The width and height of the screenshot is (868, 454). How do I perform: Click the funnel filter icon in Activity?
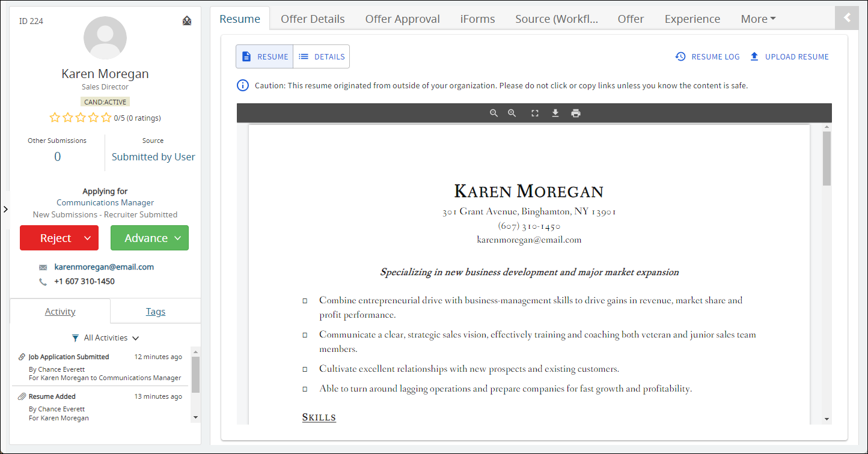click(x=75, y=338)
